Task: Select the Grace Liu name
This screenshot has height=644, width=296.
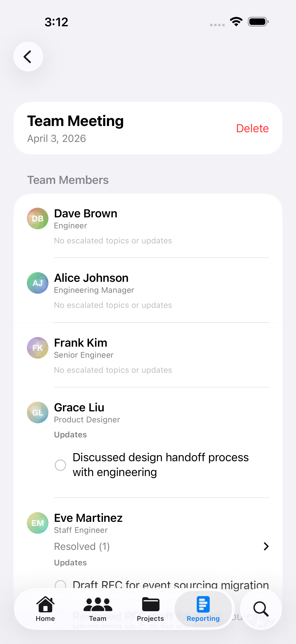Action: click(x=79, y=408)
